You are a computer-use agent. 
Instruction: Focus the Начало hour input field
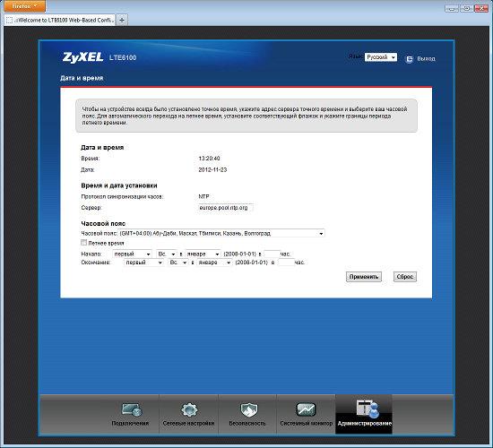pos(272,254)
